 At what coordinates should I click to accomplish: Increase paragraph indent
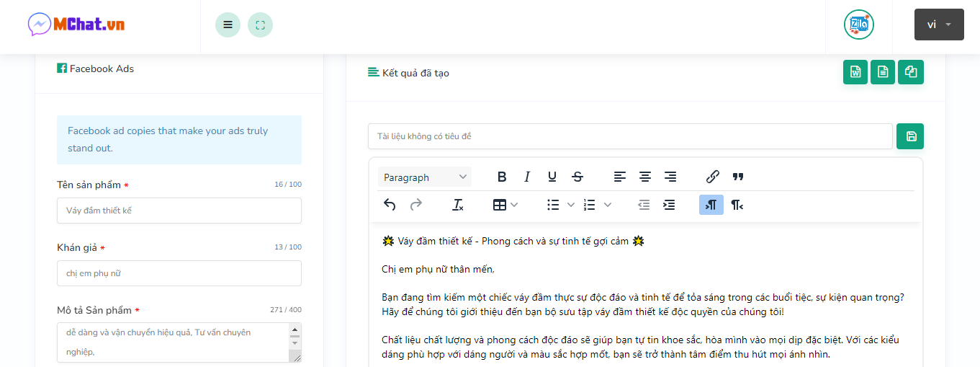coord(669,205)
